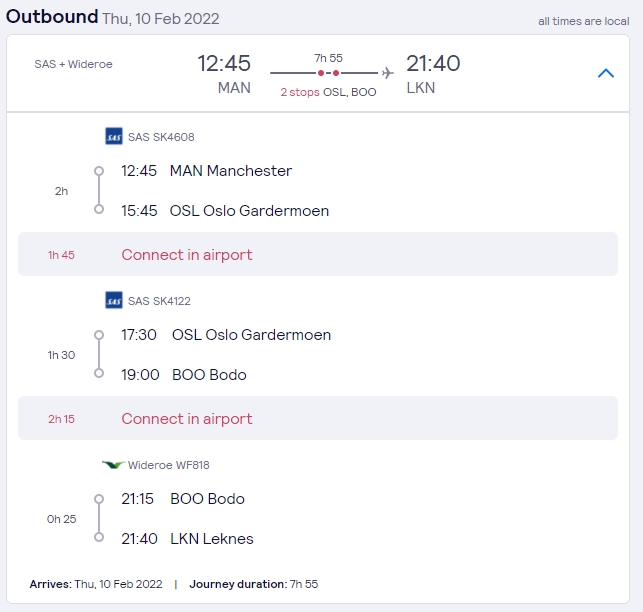The image size is (643, 612).
Task: Click the MAN Manchester departure row
Action: (x=206, y=171)
